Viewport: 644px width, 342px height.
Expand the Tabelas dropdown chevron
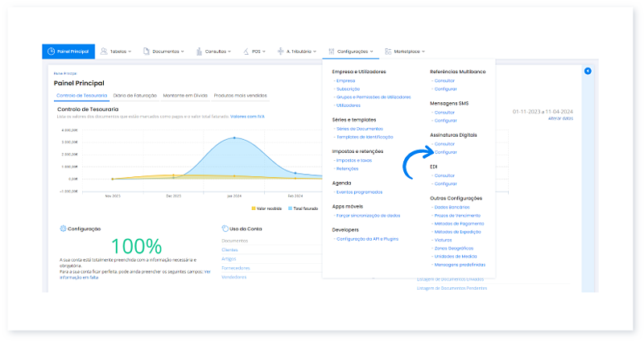130,52
